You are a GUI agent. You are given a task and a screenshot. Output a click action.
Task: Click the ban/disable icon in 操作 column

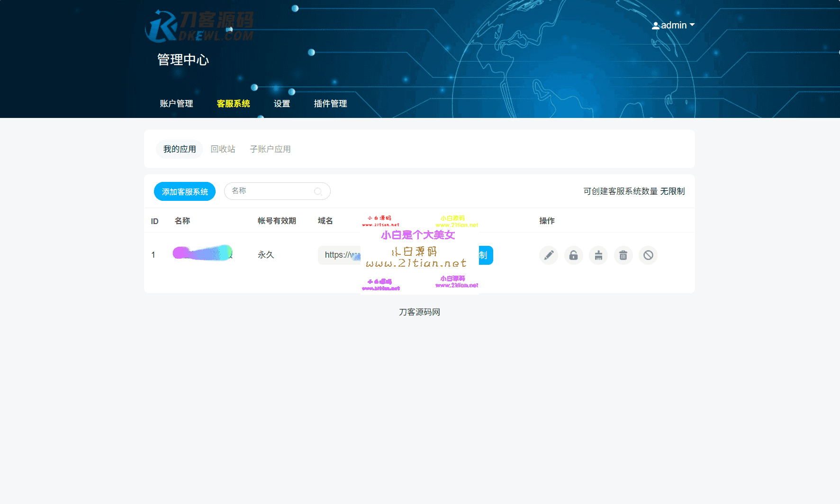coord(648,255)
